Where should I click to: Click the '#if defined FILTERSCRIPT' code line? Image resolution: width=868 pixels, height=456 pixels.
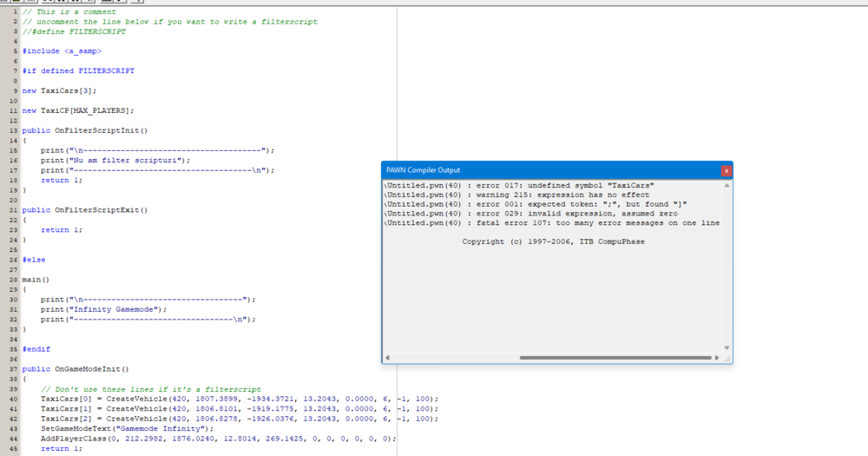coord(78,71)
